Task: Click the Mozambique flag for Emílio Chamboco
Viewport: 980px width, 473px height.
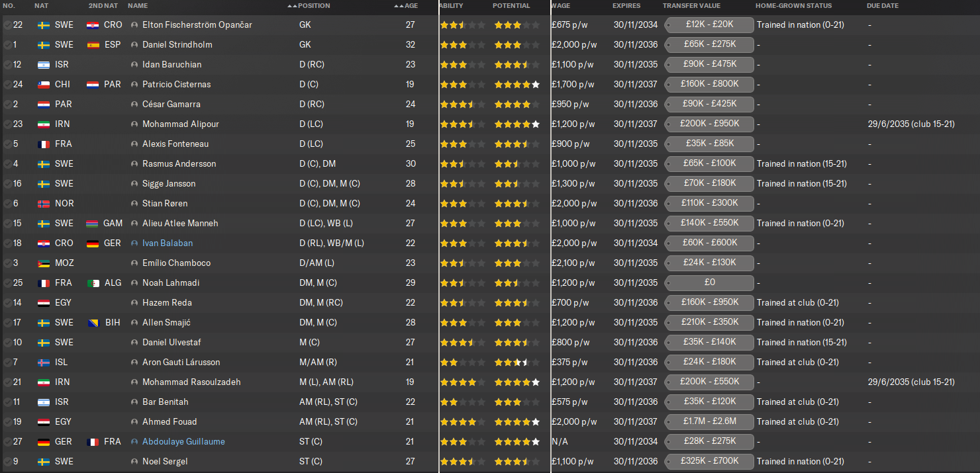Action: point(44,263)
